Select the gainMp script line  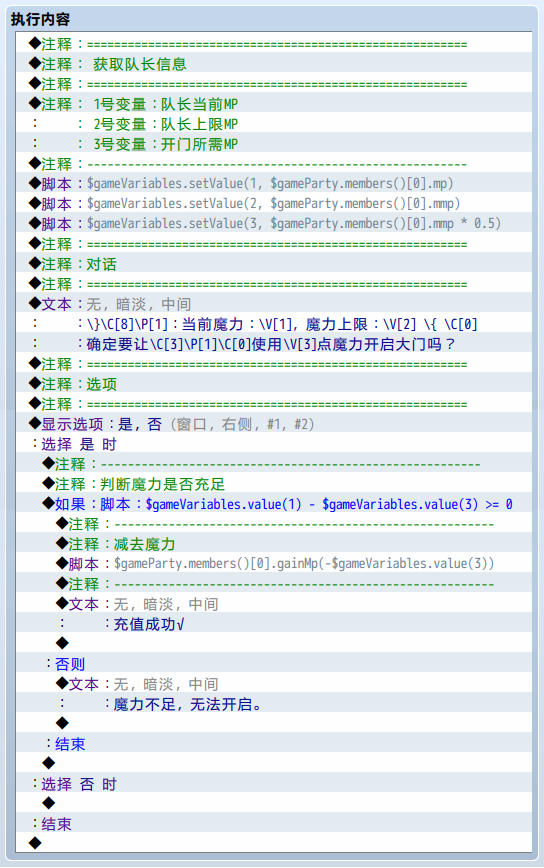point(274,564)
